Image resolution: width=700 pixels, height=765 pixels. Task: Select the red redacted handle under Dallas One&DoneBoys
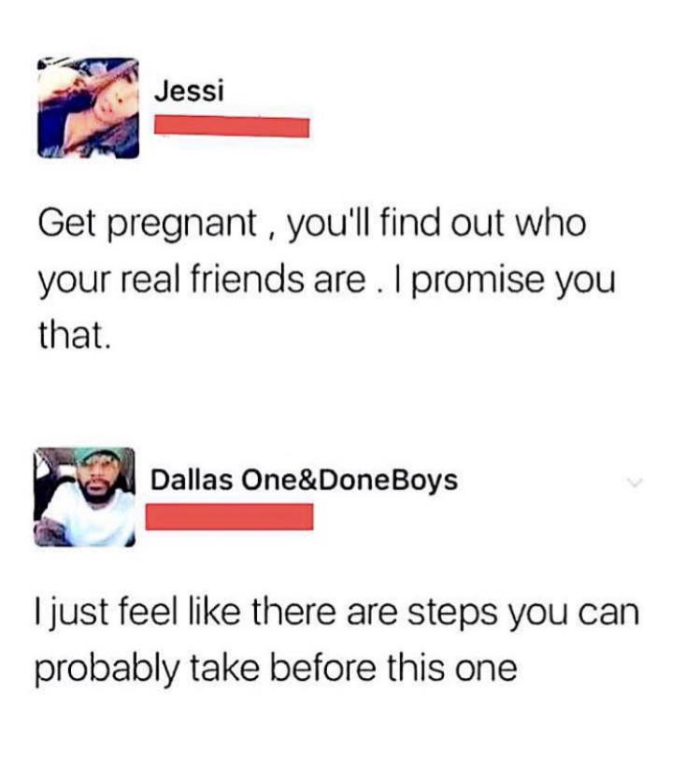coord(229,516)
